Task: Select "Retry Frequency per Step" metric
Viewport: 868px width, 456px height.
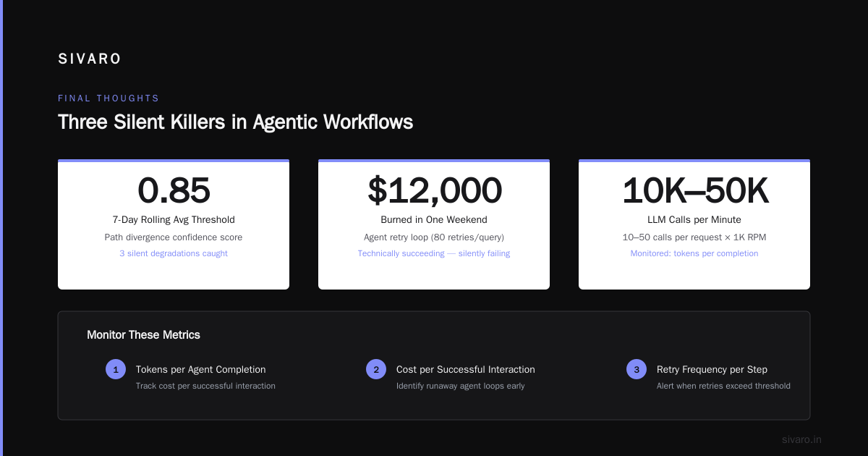Action: (712, 369)
